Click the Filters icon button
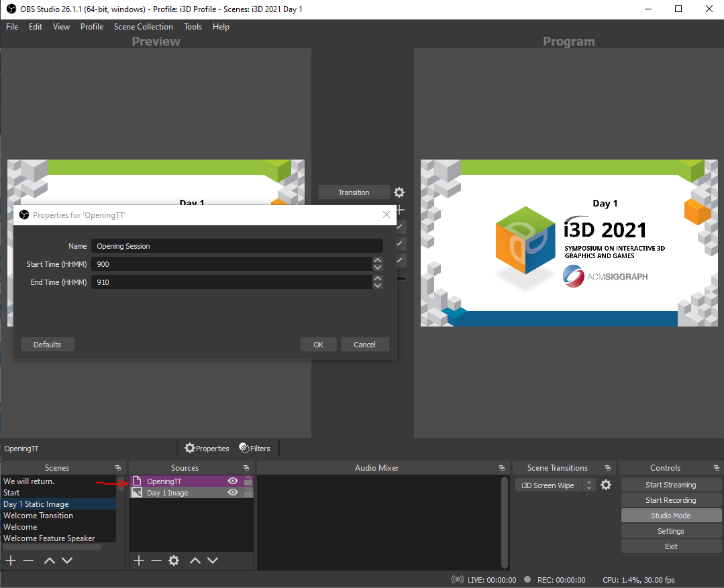 [254, 449]
